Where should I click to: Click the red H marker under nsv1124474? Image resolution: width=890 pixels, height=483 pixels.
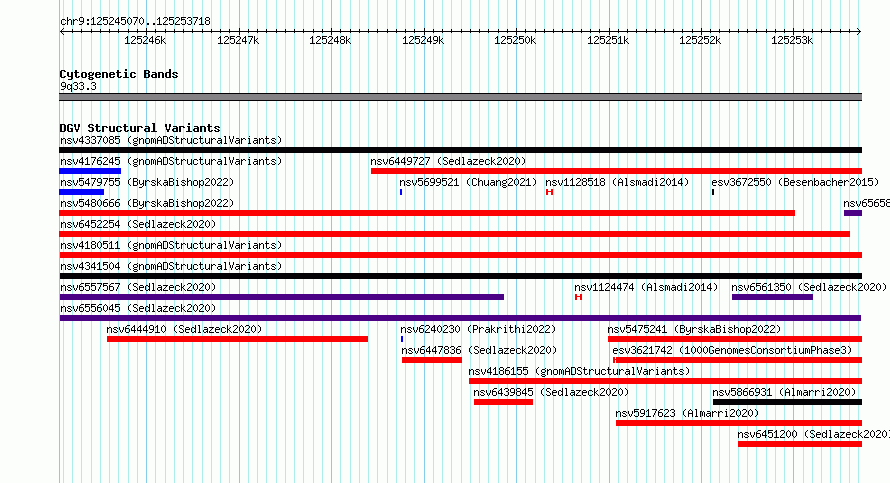click(x=578, y=297)
